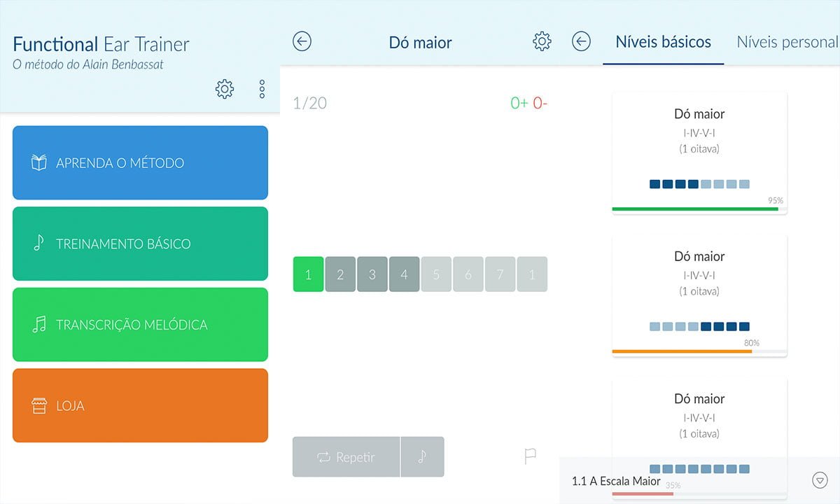Open APRENDA O MÉTODO section

point(140,163)
